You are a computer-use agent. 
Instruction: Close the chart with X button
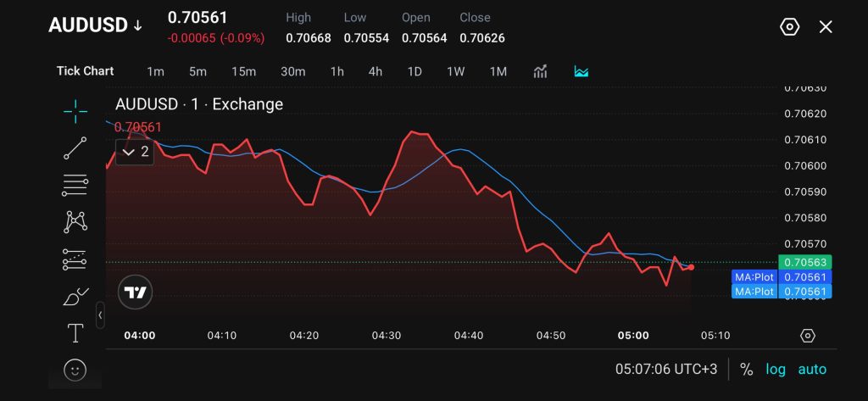pos(826,26)
